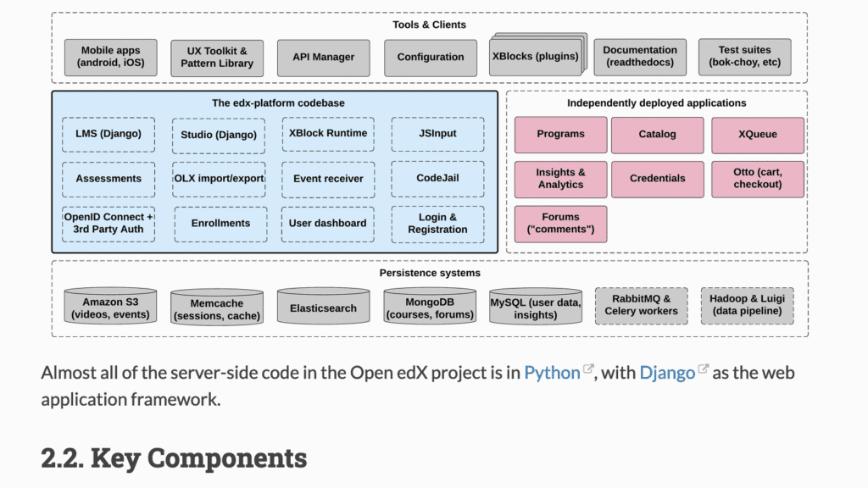Click the 'MongoDB (courses, forums)' cylinder
Viewport: 868px width, 488px height.
coord(430,306)
